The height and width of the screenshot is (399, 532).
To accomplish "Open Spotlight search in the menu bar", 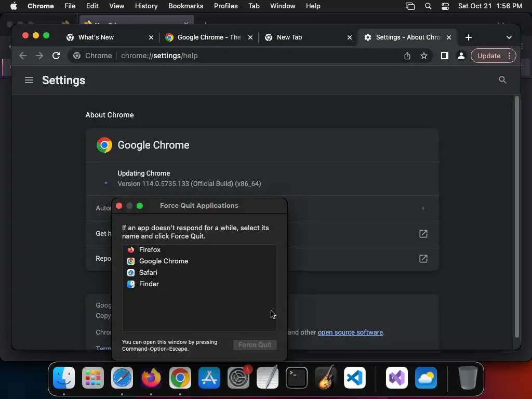I will 428,6.
